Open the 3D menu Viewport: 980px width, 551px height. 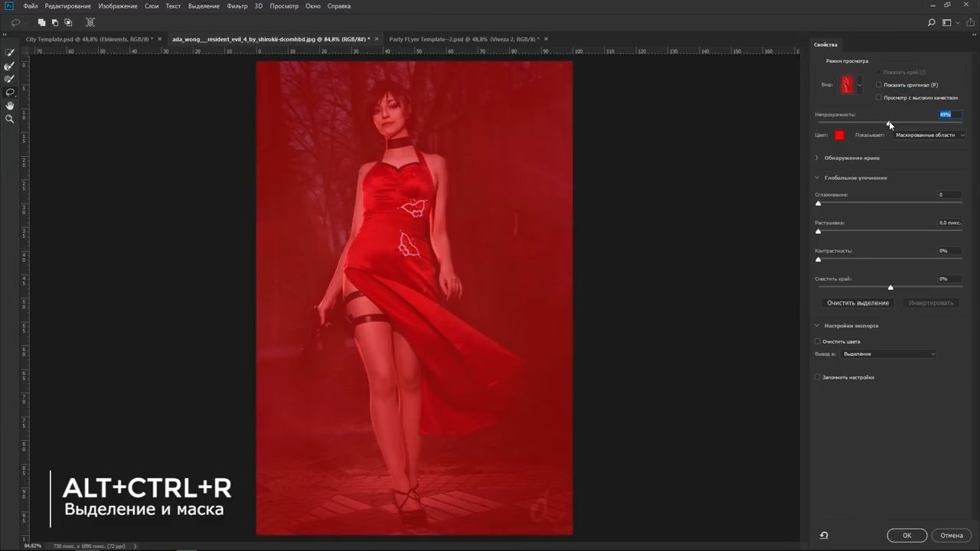(x=259, y=6)
